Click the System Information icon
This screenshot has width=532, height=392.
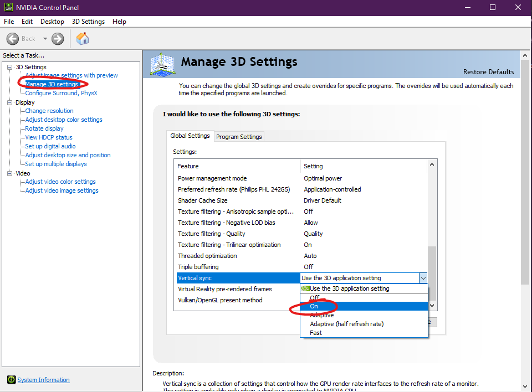click(11, 380)
